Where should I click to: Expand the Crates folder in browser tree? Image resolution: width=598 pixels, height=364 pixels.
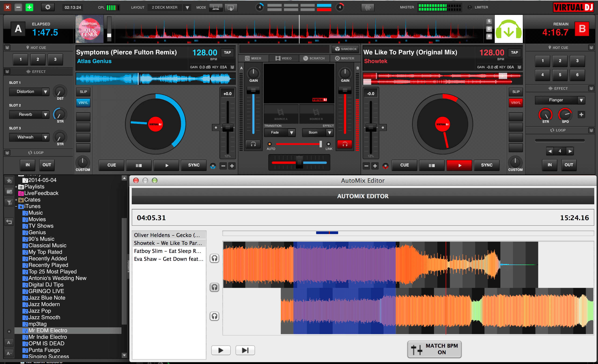(x=16, y=200)
